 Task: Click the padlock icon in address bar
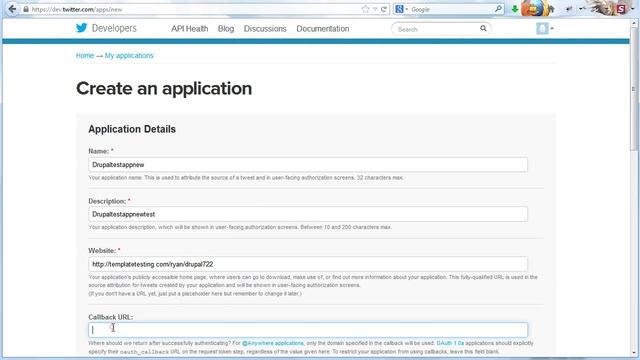pyautogui.click(x=26, y=9)
